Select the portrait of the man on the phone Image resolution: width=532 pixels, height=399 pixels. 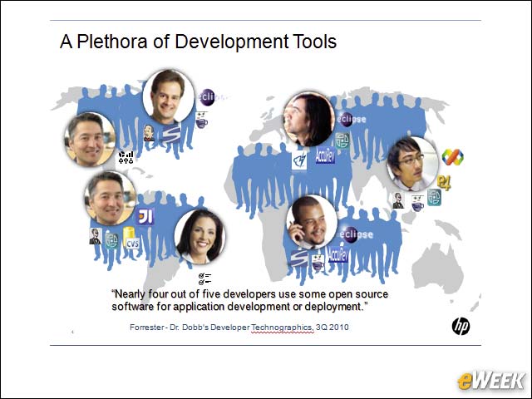tap(312, 222)
